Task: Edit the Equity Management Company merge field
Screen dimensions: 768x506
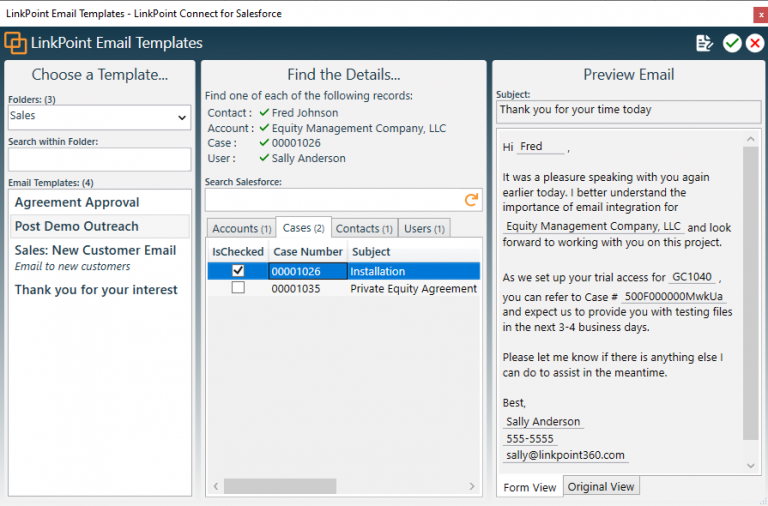Action: 593,226
